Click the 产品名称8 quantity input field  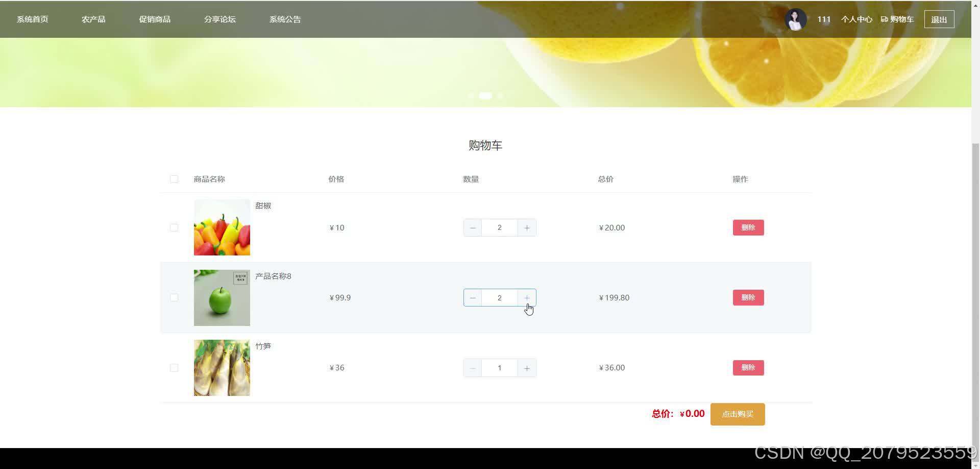500,298
